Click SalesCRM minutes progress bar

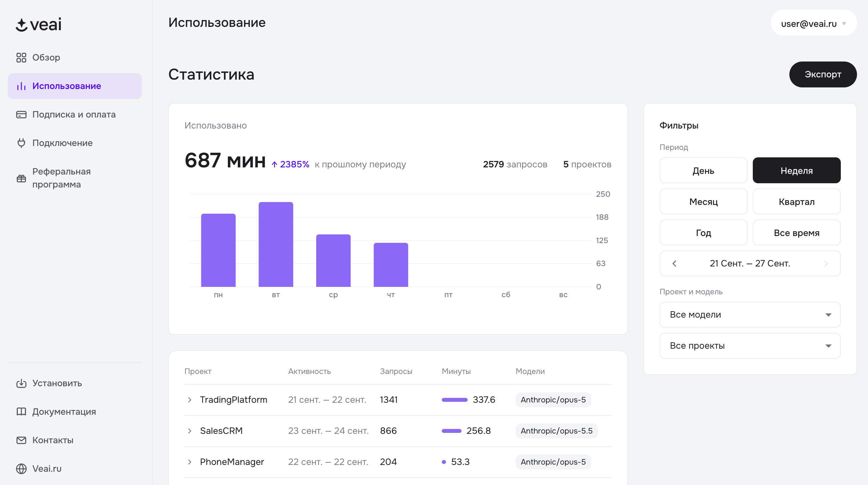[451, 431]
